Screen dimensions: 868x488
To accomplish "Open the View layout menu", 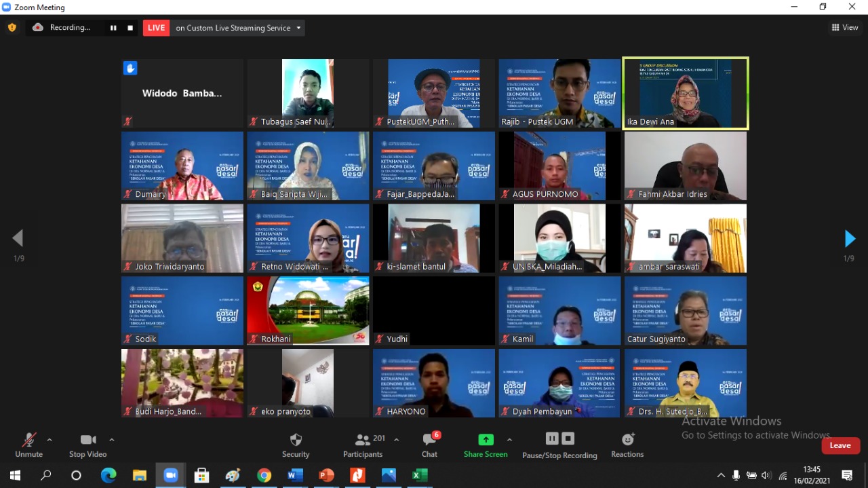I will [x=845, y=28].
